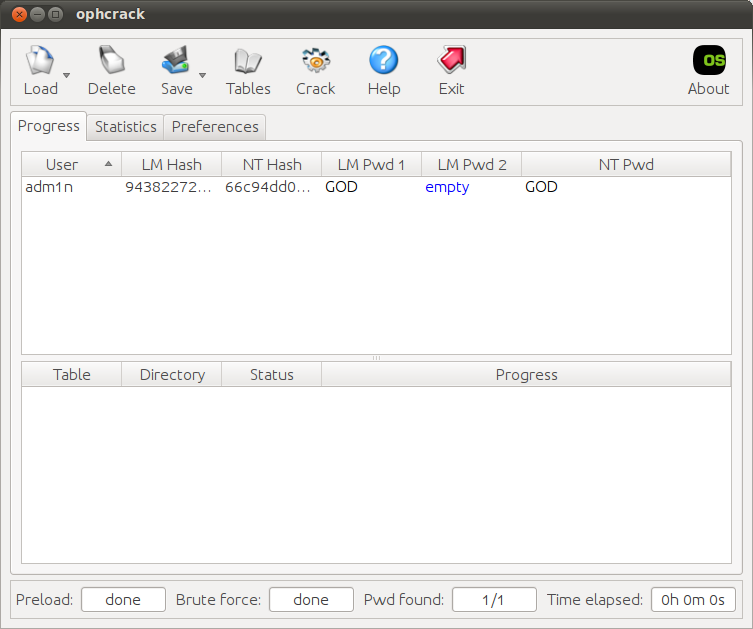
Task: Close the ophcrack window
Action: pos(19,14)
